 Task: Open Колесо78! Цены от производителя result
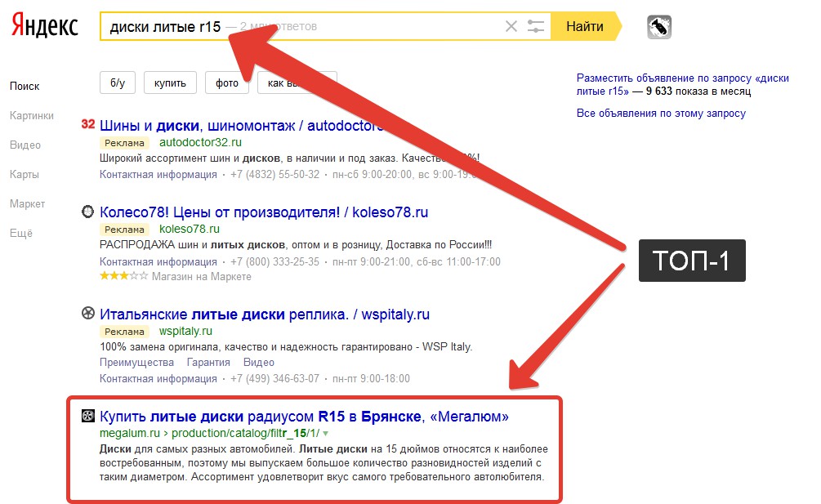(264, 212)
